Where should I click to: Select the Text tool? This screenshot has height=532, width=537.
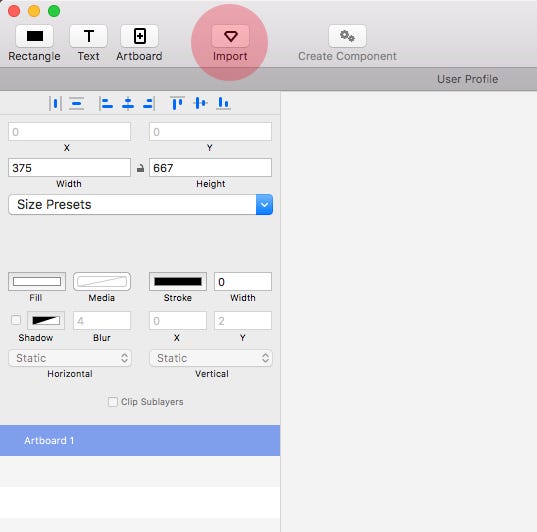[88, 36]
